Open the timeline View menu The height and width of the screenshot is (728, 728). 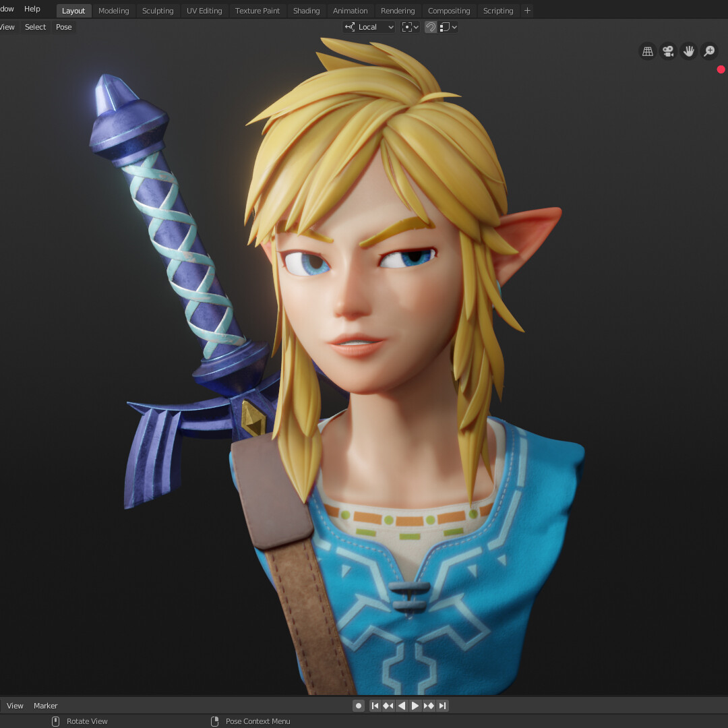[x=15, y=706]
